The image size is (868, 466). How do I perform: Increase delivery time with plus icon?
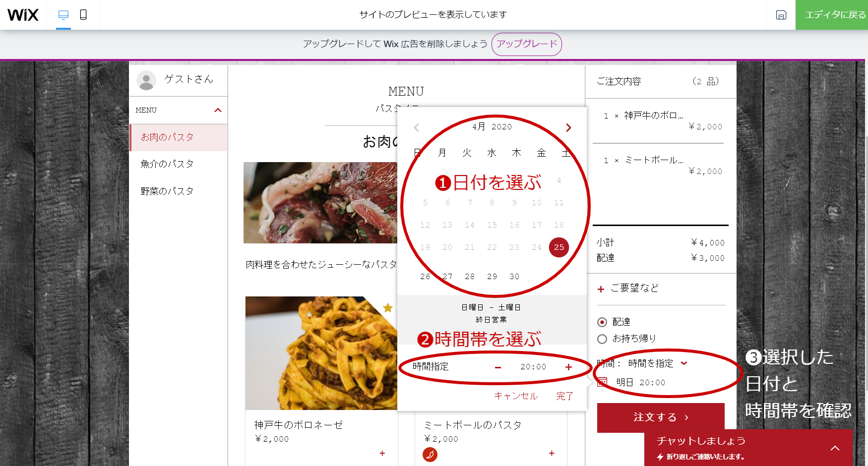coord(568,367)
